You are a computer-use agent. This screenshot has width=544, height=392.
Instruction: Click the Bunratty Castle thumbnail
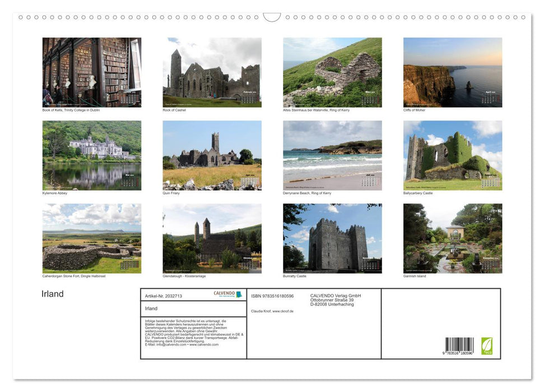(x=332, y=239)
